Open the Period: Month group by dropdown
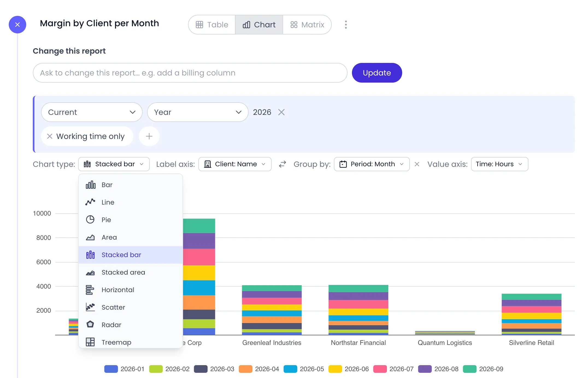This screenshot has height=378, width=588. click(x=372, y=164)
